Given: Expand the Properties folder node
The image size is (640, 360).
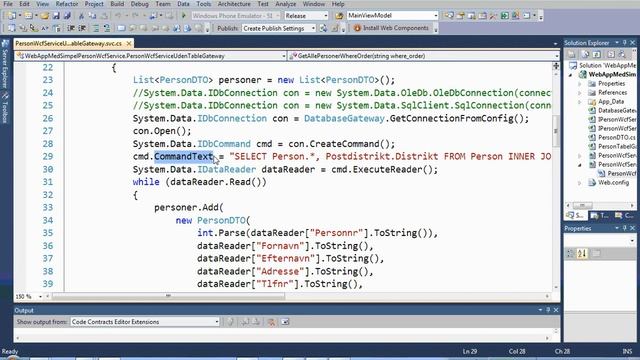Looking at the screenshot, I should (x=580, y=84).
